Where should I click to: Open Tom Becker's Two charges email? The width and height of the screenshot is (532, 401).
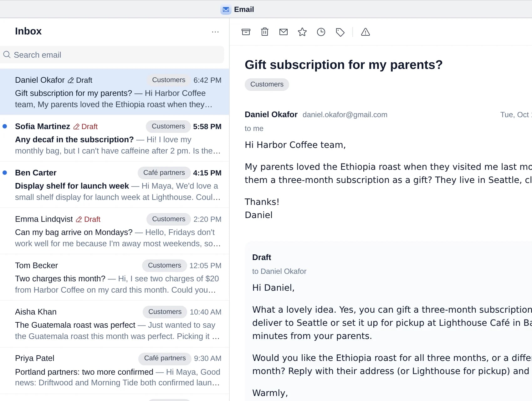click(115, 277)
